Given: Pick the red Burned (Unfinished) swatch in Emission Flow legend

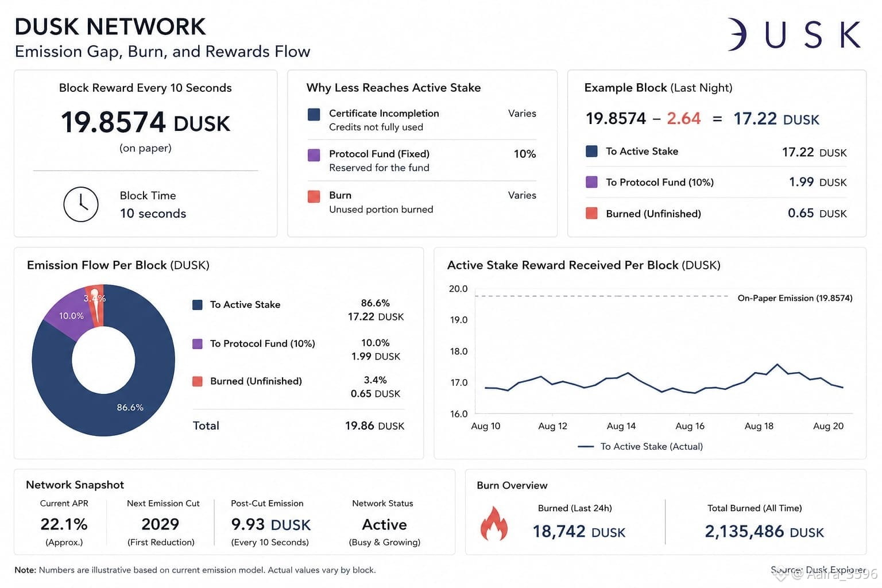Looking at the screenshot, I should 198,381.
